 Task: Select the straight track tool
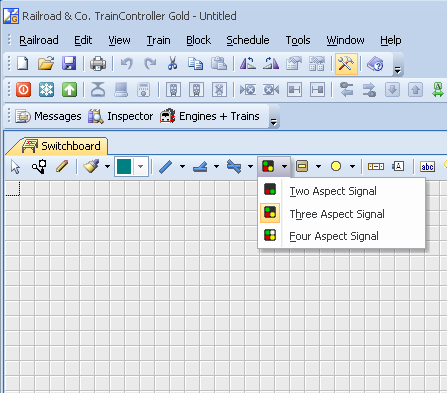(166, 166)
